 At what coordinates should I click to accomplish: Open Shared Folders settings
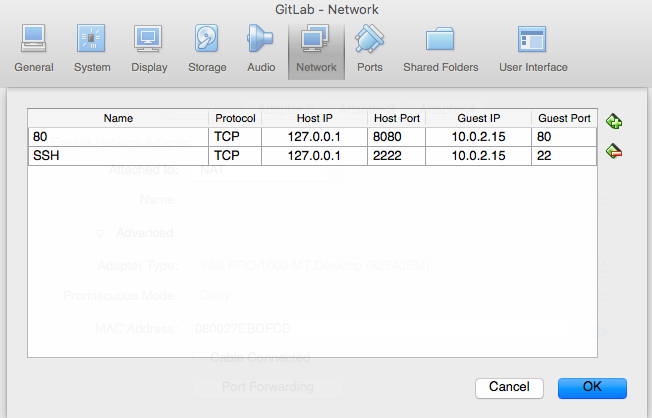tap(440, 49)
